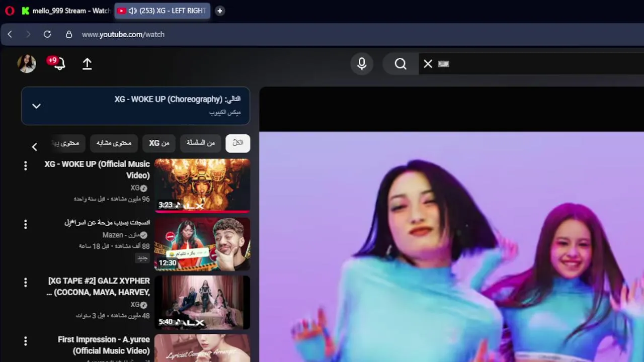The height and width of the screenshot is (362, 644).
Task: Clear the search box with X
Action: 428,64
